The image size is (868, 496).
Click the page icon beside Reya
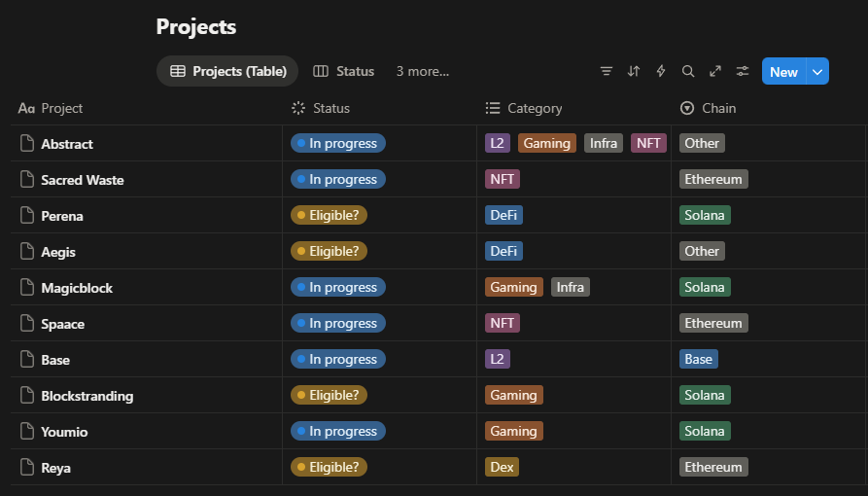(x=27, y=468)
